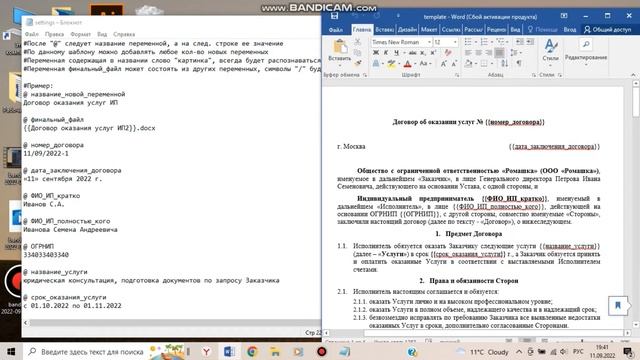
Task: Open Word's Файл tab
Action: point(336,30)
